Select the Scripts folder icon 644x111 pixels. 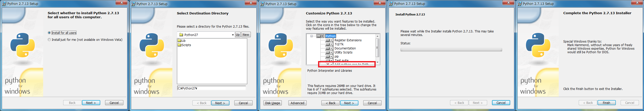point(179,45)
